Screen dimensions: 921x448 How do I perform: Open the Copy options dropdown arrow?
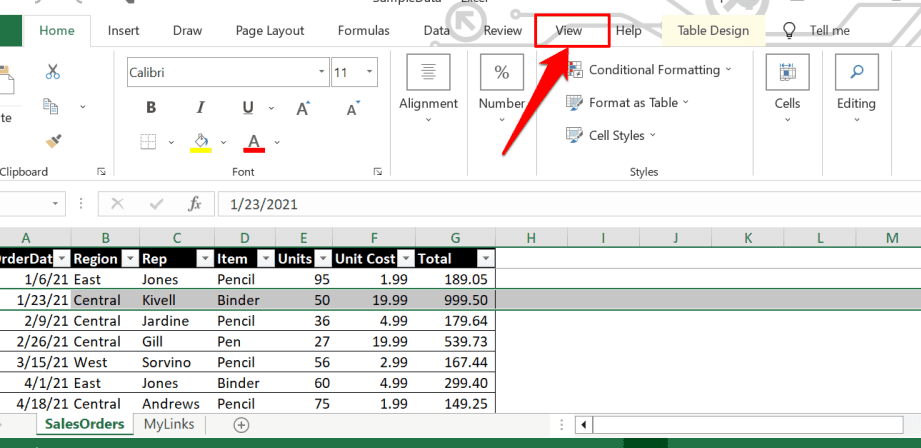point(83,107)
